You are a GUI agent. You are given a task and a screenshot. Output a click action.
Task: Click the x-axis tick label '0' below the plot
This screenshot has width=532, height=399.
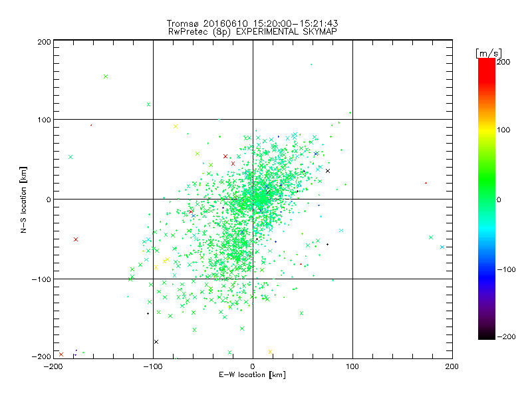click(x=253, y=366)
